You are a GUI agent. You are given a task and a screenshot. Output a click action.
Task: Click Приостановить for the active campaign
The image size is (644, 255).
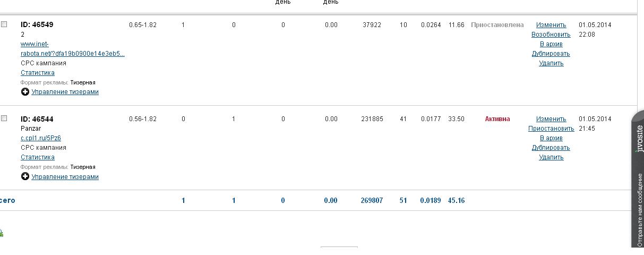(551, 129)
